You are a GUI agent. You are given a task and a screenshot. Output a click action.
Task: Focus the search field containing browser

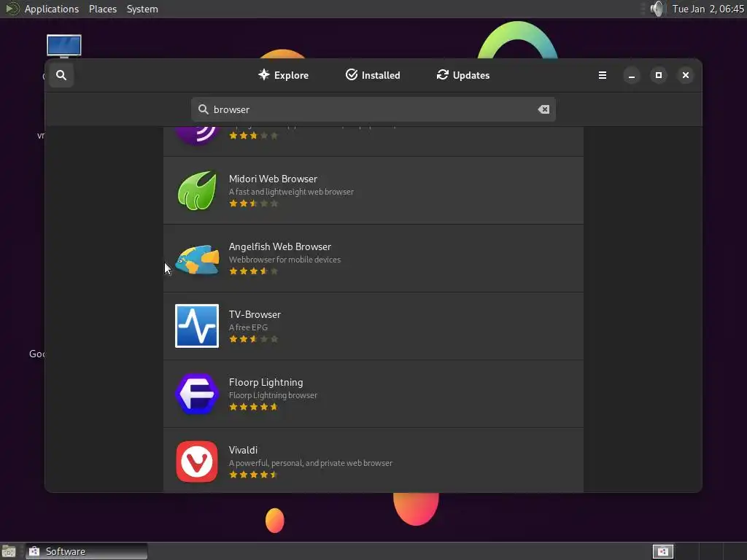coord(373,109)
